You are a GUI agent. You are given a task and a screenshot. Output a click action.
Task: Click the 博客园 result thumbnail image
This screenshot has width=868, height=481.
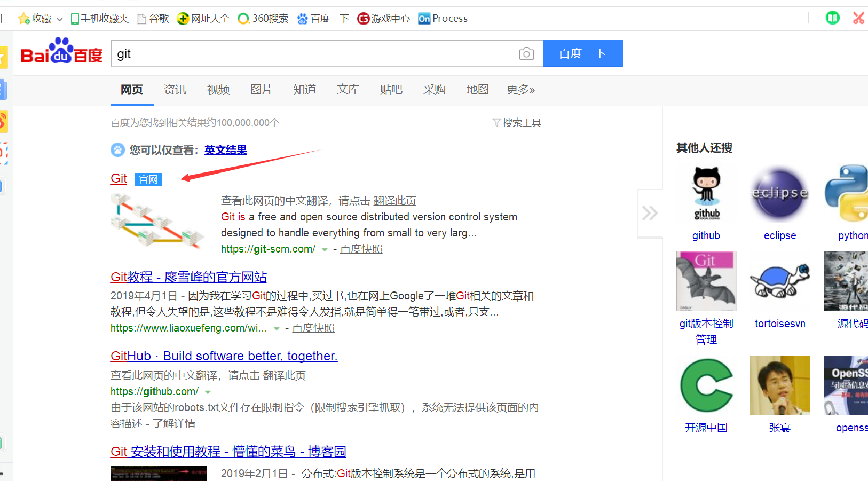[159, 474]
